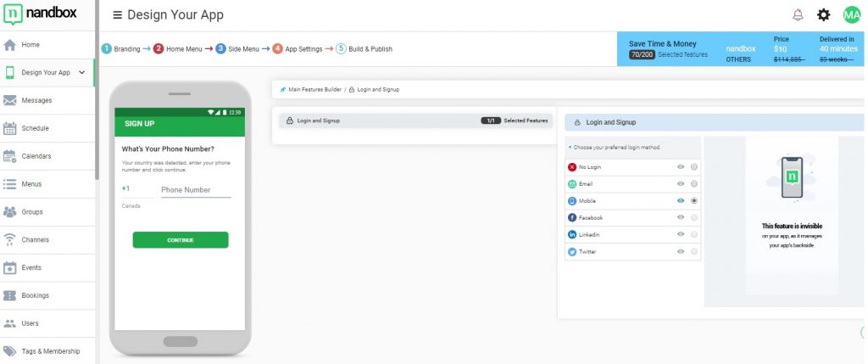Click the nandbox logo icon
Image resolution: width=868 pixels, height=364 pixels.
[x=12, y=14]
